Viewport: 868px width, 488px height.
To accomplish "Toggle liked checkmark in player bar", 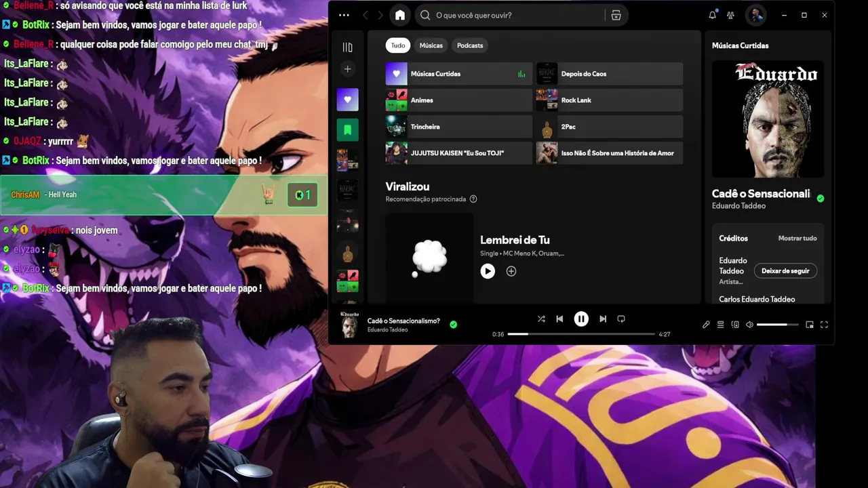I will [x=453, y=325].
